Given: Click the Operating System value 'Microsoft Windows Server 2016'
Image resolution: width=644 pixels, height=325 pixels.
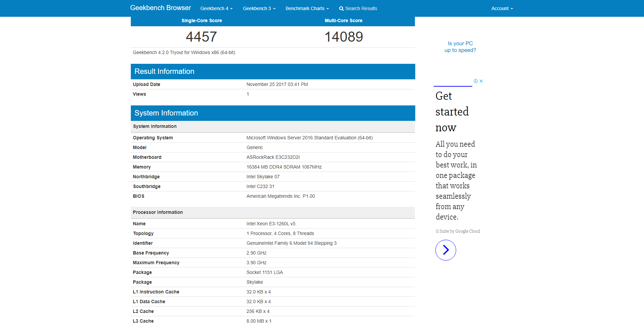Looking at the screenshot, I should (310, 138).
